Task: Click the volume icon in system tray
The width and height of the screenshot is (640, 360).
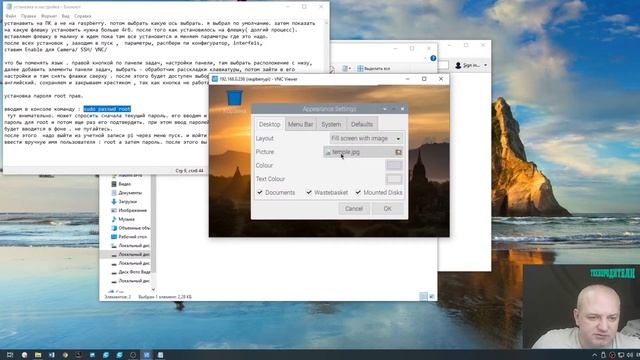Action: tap(629, 355)
